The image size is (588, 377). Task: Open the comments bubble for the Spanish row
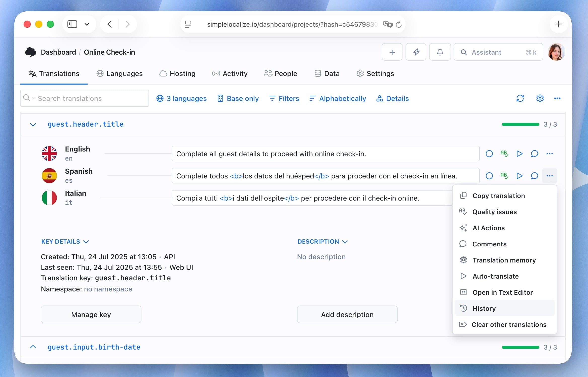click(x=534, y=176)
